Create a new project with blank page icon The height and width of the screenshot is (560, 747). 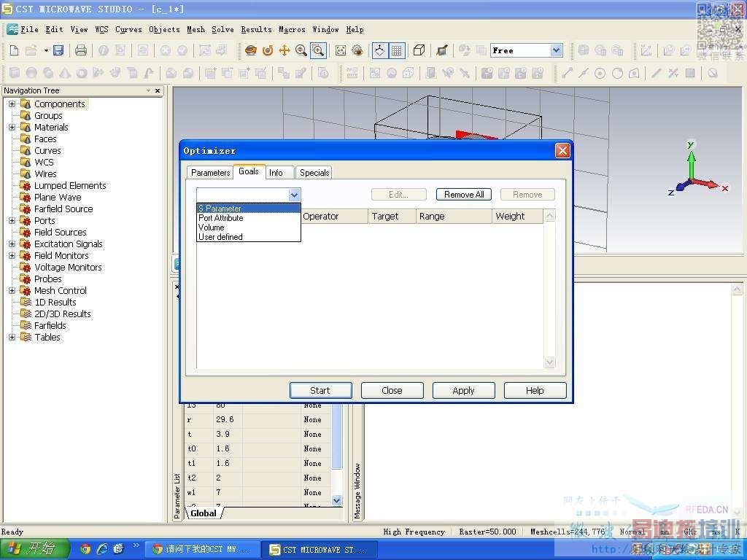click(14, 50)
